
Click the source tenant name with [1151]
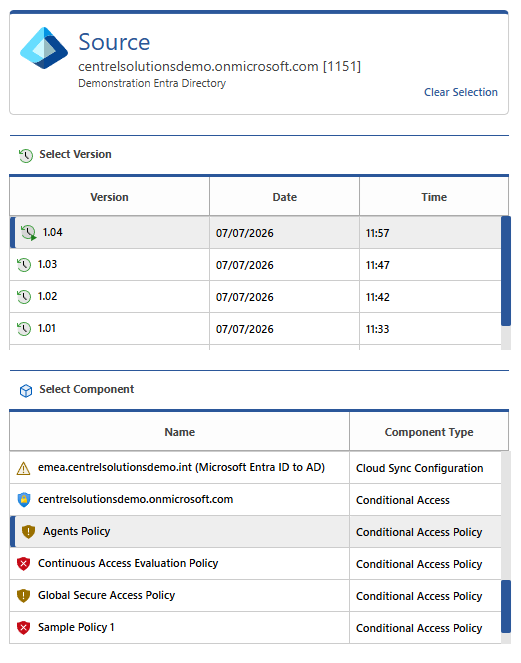tap(219, 66)
